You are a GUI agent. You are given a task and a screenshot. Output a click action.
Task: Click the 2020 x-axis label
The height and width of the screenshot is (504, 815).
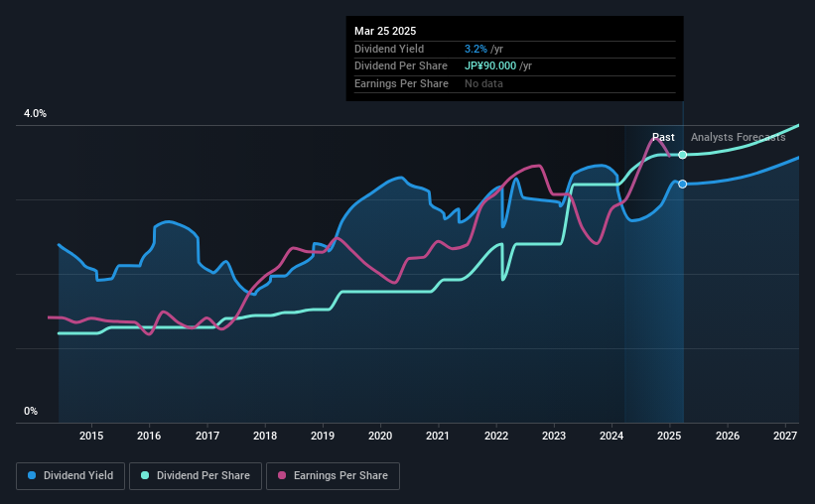(380, 436)
